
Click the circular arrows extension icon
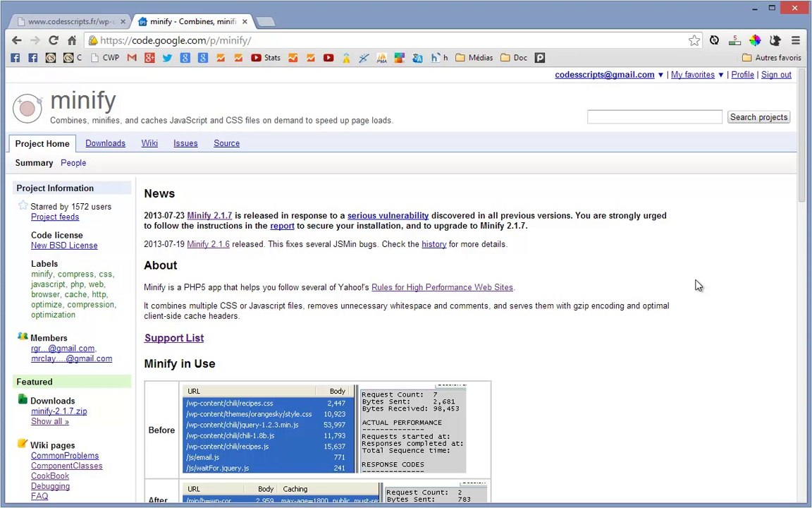714,40
